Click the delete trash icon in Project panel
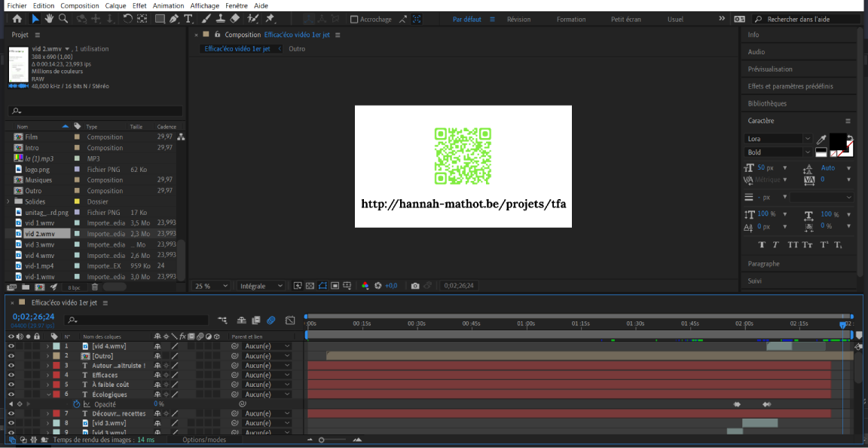The height and width of the screenshot is (448, 868). pos(95,287)
